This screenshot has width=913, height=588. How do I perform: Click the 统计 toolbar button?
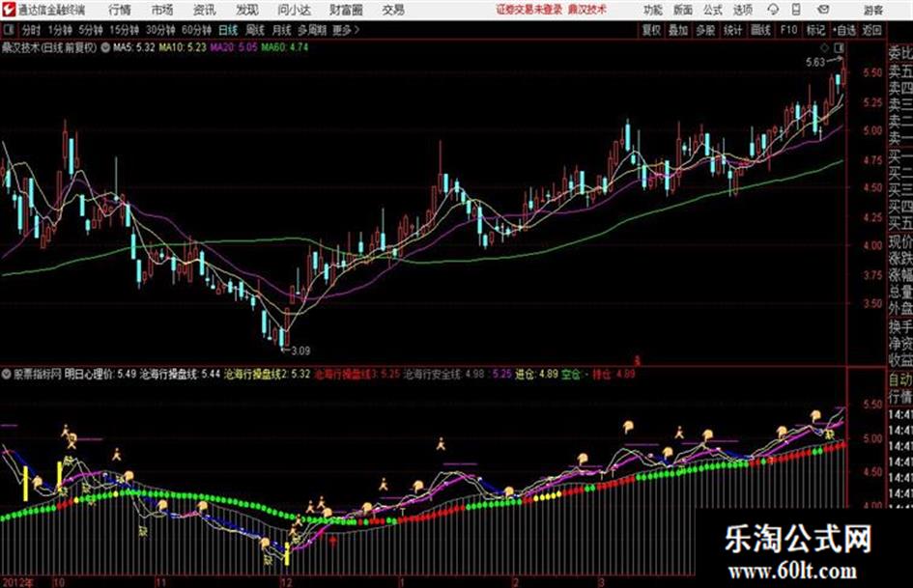point(732,30)
